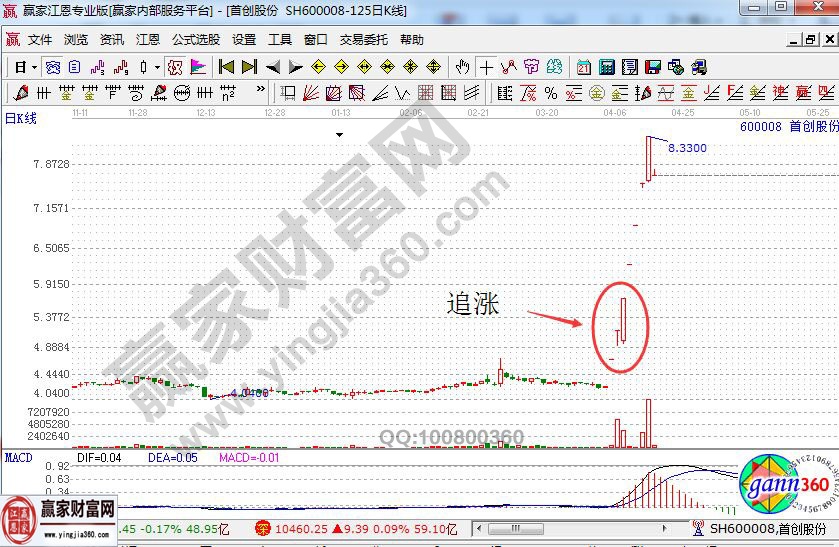Open the 日 period dropdown arrow
This screenshot has height=547, width=839.
tap(34, 67)
